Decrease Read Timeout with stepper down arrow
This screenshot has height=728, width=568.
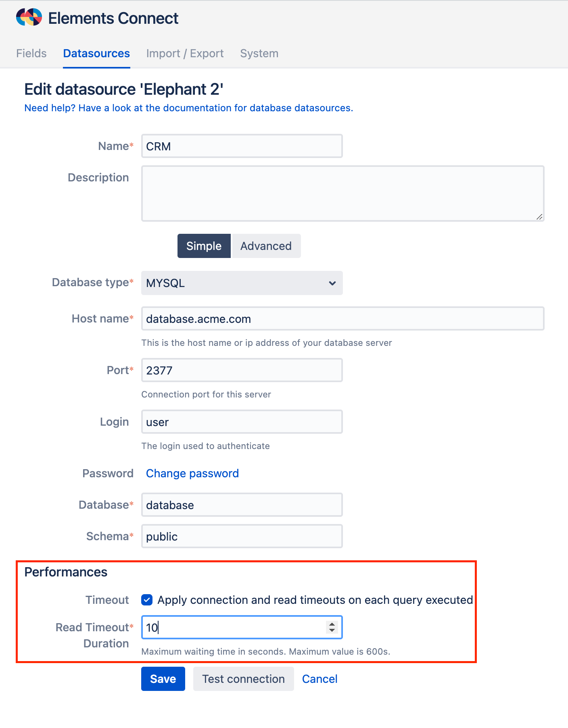332,630
